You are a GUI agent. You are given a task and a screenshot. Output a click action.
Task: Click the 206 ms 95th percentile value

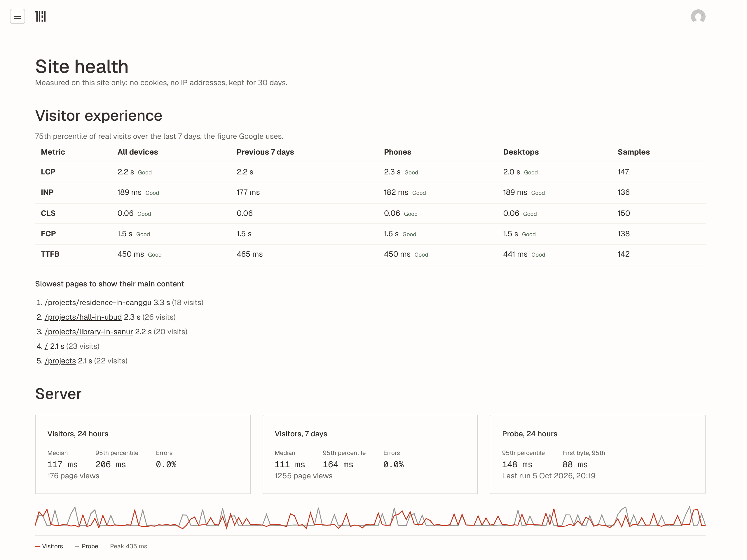(x=110, y=464)
